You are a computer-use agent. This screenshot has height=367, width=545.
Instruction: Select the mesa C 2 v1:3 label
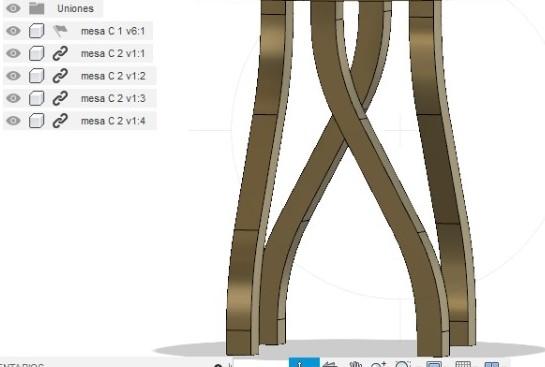(x=113, y=98)
